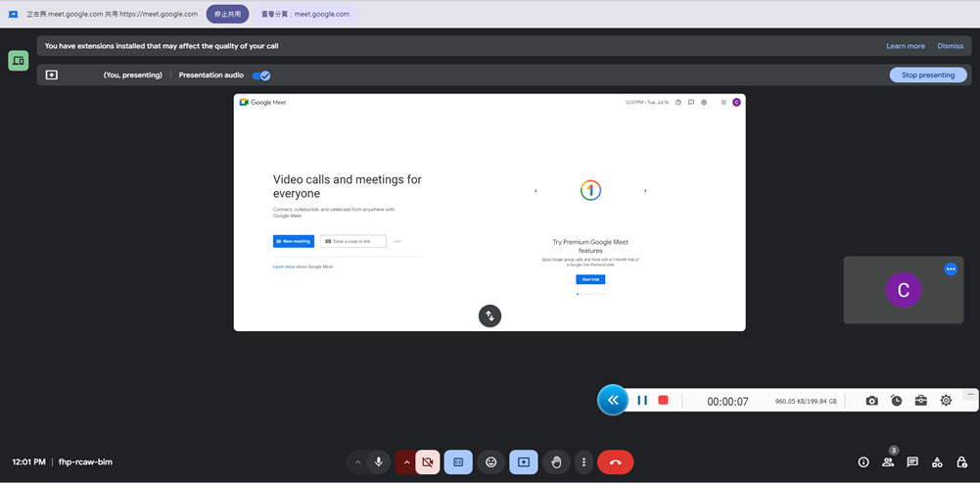Click feedback icon in shared preview header
This screenshot has height=484, width=980.
tap(690, 103)
